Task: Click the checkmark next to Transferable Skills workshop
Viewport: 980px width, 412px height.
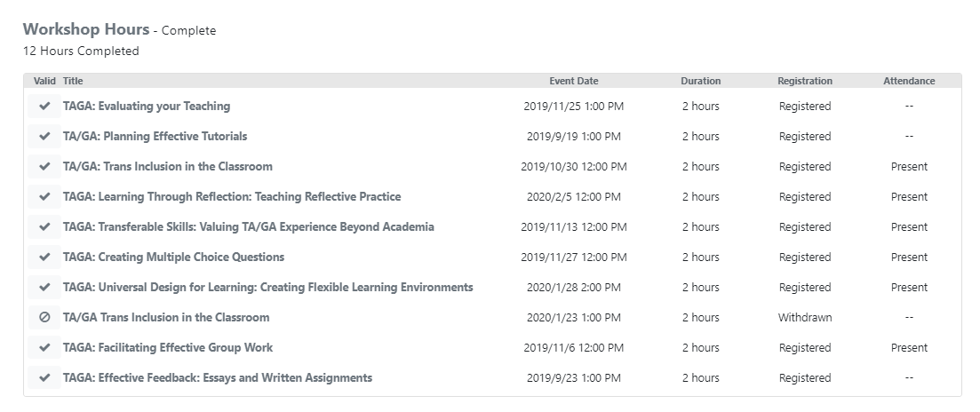Action: (44, 227)
